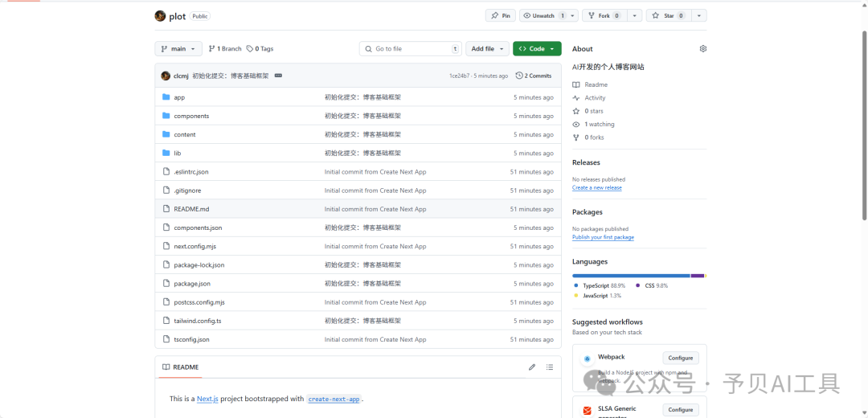
Task: Click the next.config.mjs file icon
Action: point(166,246)
